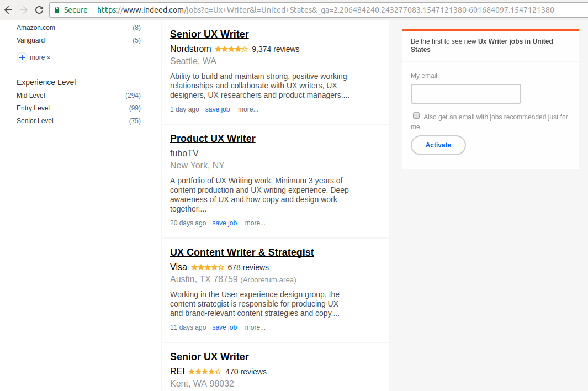The width and height of the screenshot is (588, 391).
Task: Save the fuboTV Product UX Writer job
Action: pyautogui.click(x=225, y=223)
